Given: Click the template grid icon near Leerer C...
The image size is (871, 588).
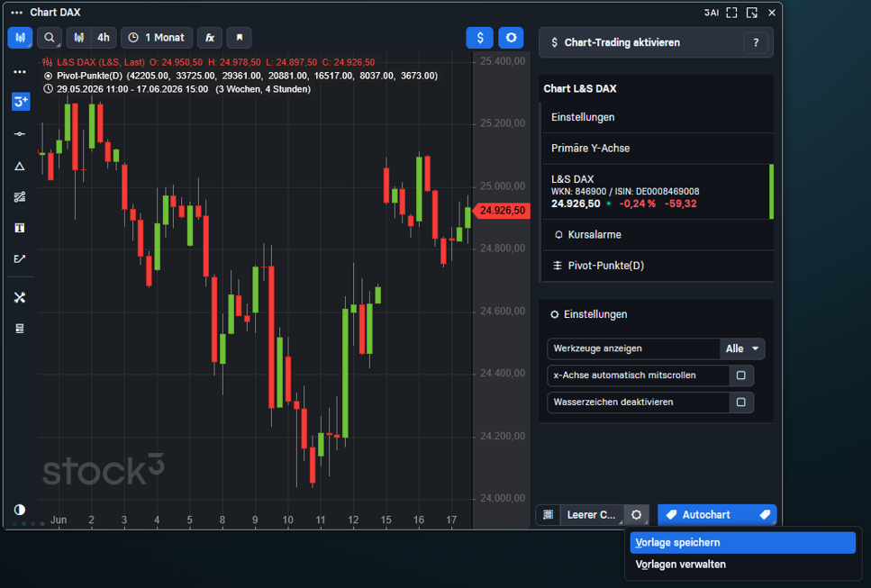Looking at the screenshot, I should [549, 515].
